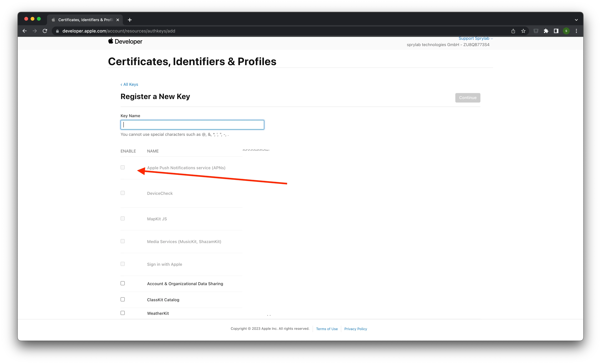The height and width of the screenshot is (364, 601).
Task: Click the share page icon in address bar
Action: click(x=513, y=31)
